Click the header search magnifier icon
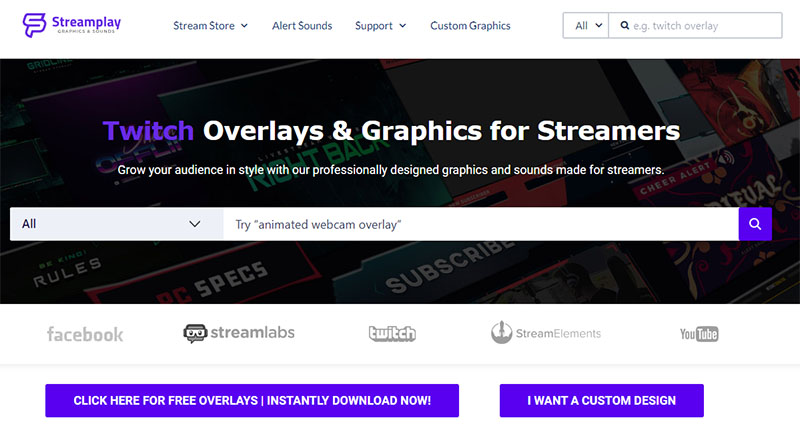Screen dimensions: 800x432 point(624,26)
